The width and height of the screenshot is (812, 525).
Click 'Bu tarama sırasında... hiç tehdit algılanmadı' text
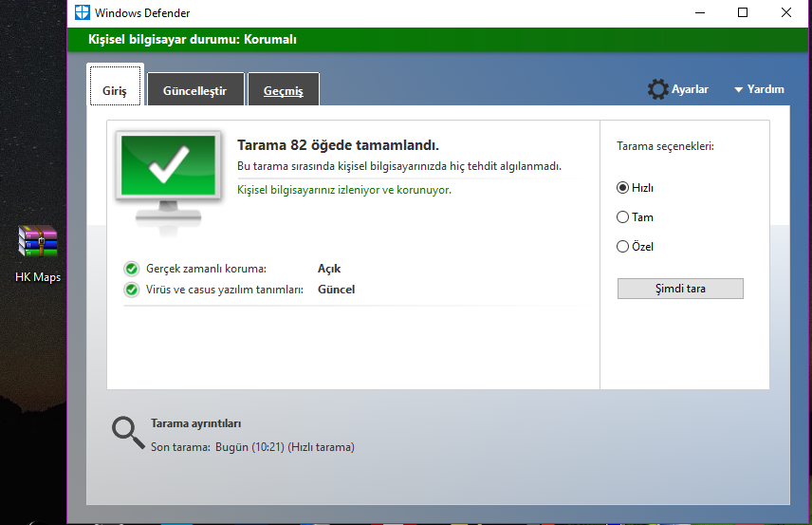[x=399, y=166]
